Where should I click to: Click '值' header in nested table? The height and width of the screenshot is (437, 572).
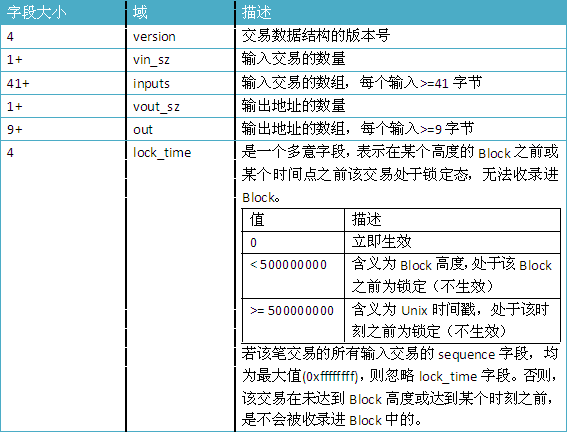[257, 220]
